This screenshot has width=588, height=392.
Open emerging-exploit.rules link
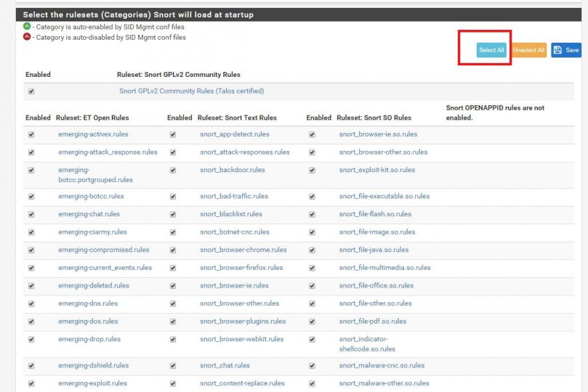click(92, 383)
